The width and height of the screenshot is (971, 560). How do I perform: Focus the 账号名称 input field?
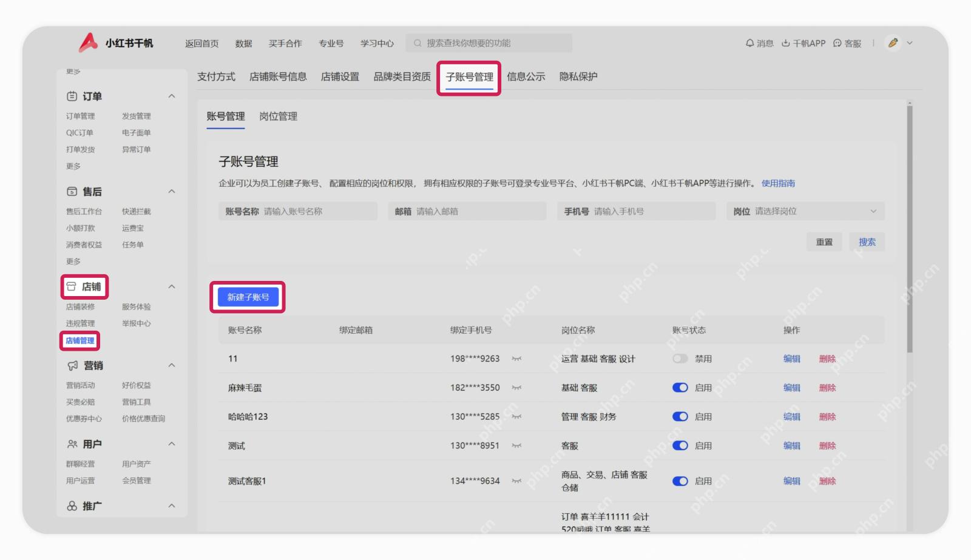tap(298, 211)
